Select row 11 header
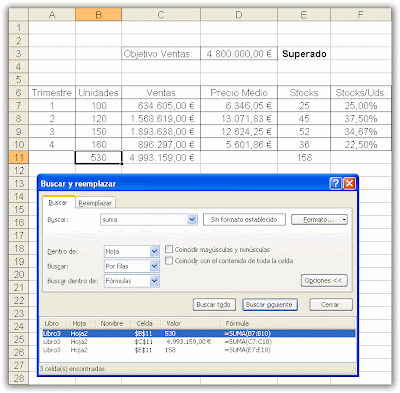The height and width of the screenshot is (393, 400). [19, 158]
